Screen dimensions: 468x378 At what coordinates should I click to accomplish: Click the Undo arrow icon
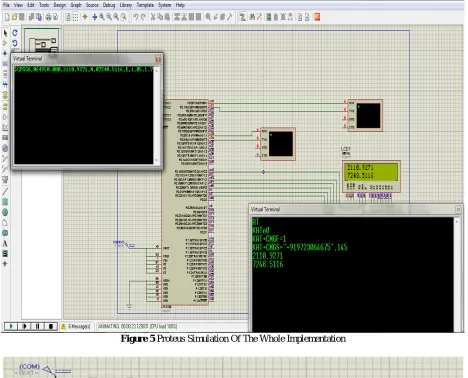click(x=136, y=17)
